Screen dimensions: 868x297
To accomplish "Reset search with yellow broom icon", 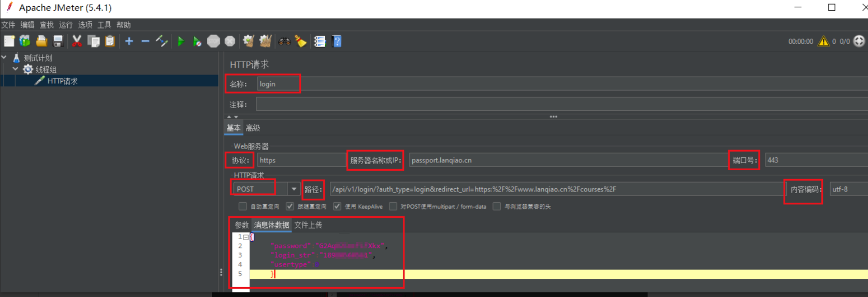I will pos(300,41).
